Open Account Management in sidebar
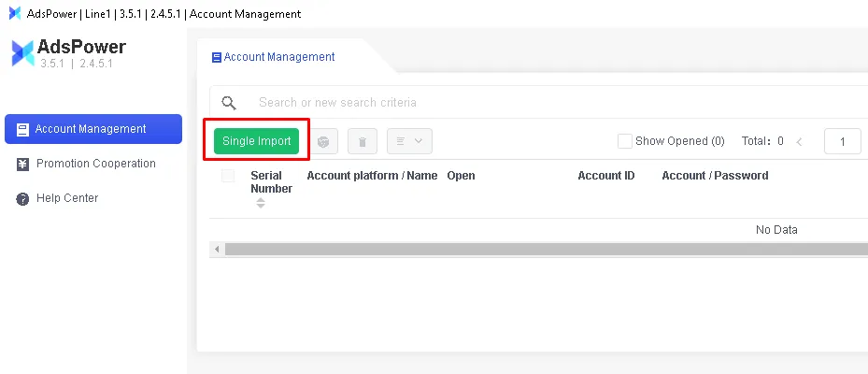This screenshot has height=374, width=868. coord(92,129)
